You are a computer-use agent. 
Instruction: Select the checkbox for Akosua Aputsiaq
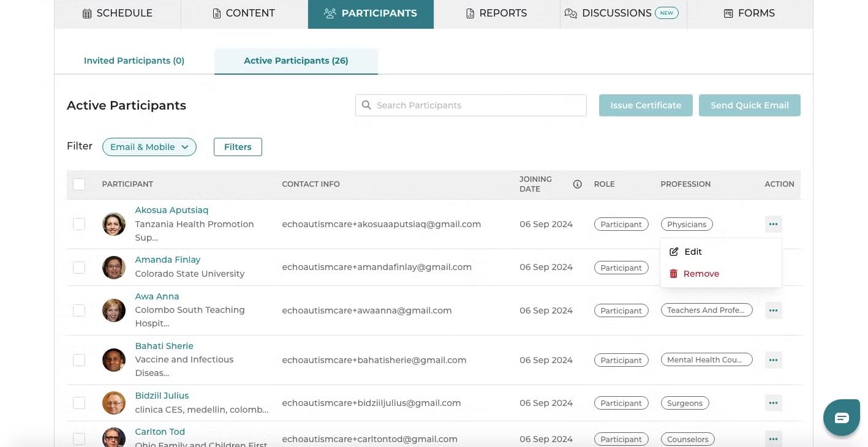[79, 224]
